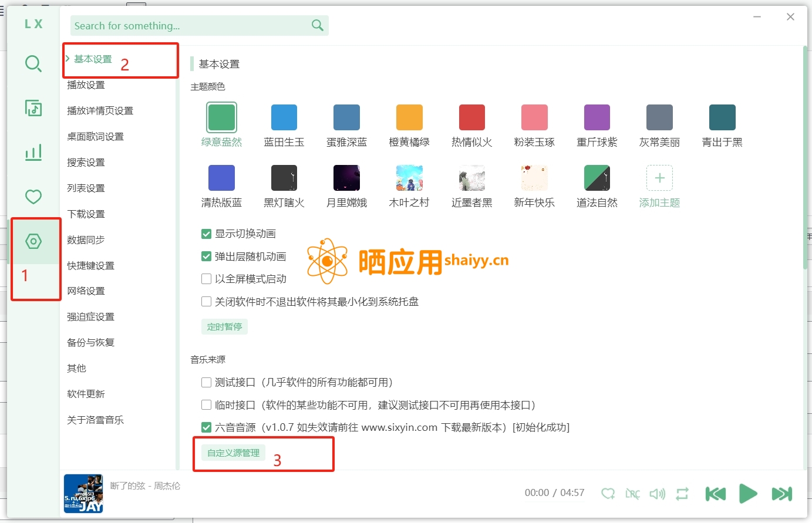812x523 pixels.
Task: Open 快捷键设置 section
Action: pyautogui.click(x=90, y=266)
